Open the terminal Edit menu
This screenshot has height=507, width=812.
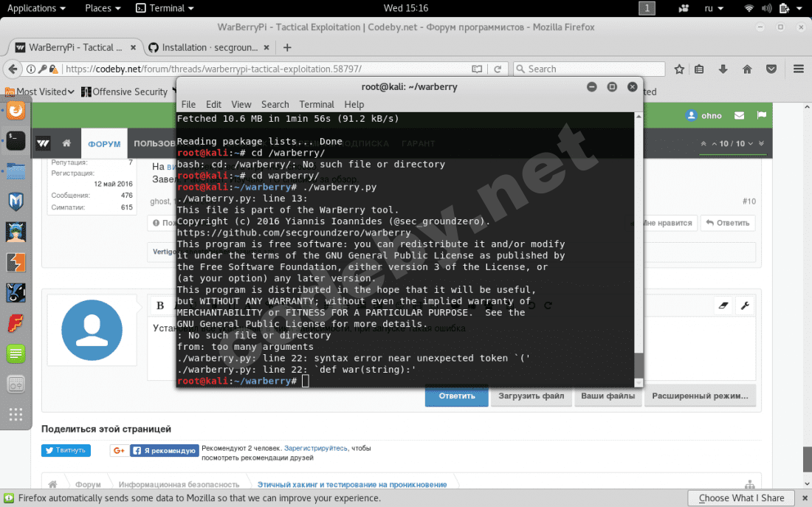(213, 104)
